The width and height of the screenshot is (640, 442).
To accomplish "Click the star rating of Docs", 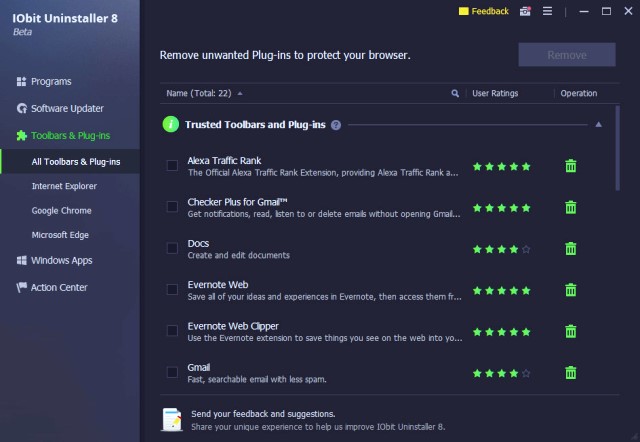I will click(x=502, y=249).
